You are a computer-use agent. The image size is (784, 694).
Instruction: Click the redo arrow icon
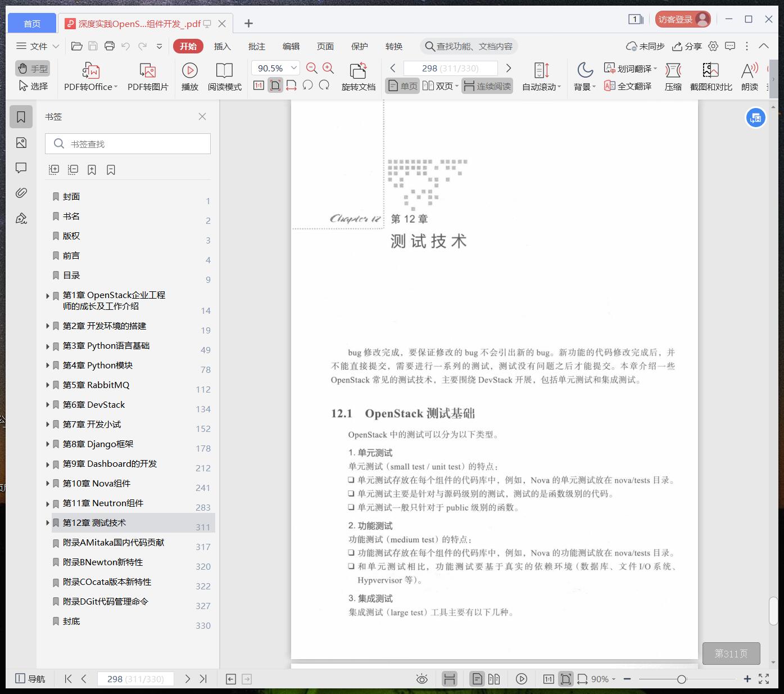143,46
